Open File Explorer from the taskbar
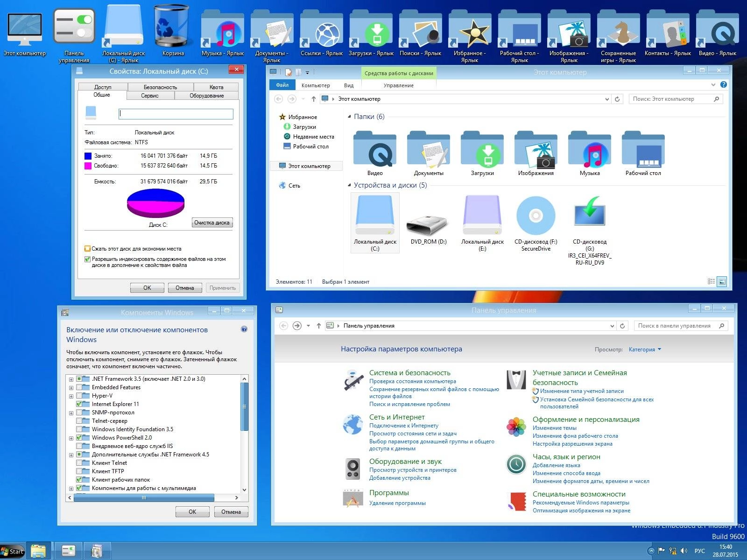This screenshot has width=747, height=560. [38, 551]
